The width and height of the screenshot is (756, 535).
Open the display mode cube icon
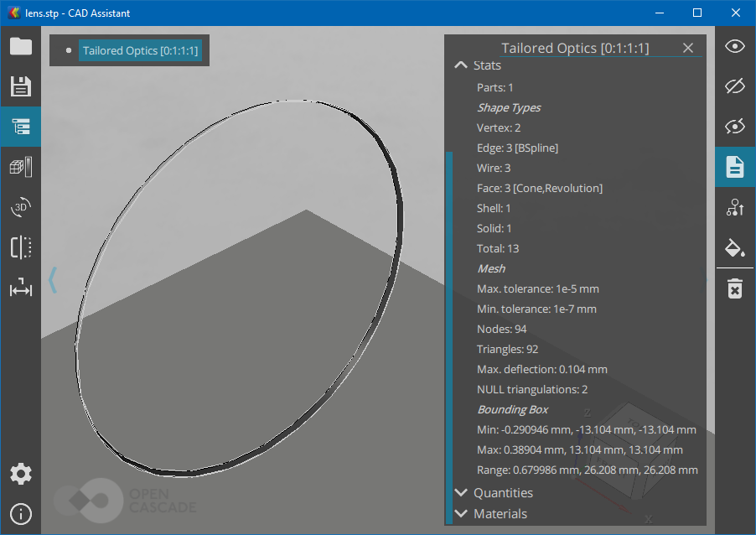click(x=20, y=167)
